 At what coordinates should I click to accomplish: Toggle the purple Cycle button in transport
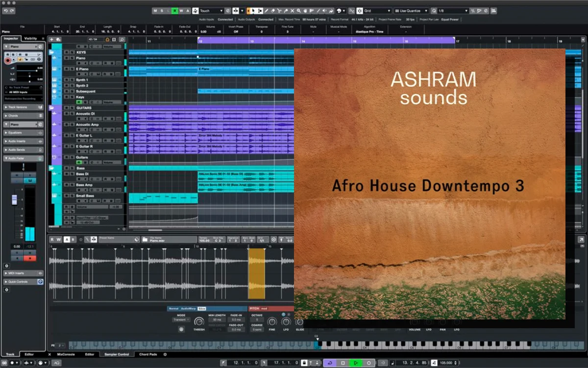pyautogui.click(x=330, y=363)
